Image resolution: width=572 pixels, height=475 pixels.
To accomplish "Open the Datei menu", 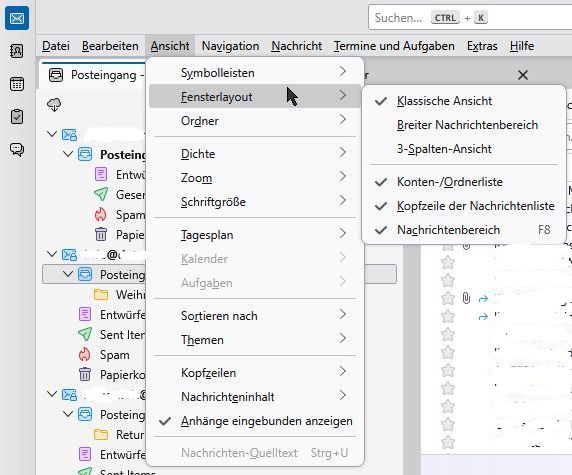I will pyautogui.click(x=56, y=46).
